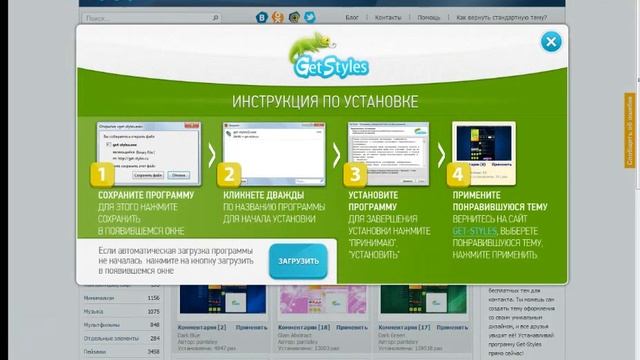Select the Музыка category

[93, 311]
